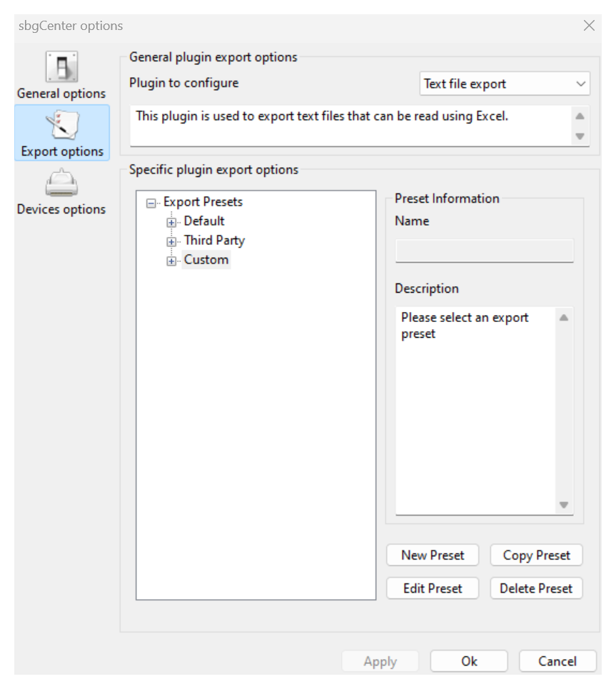Screen dimensions: 616x689
Task: Expand the Default preset group
Action: (x=171, y=221)
